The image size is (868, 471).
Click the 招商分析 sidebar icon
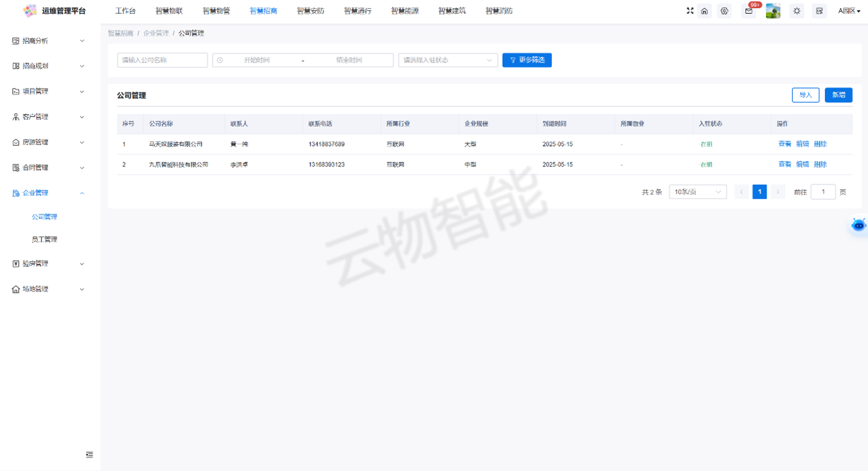(x=16, y=41)
